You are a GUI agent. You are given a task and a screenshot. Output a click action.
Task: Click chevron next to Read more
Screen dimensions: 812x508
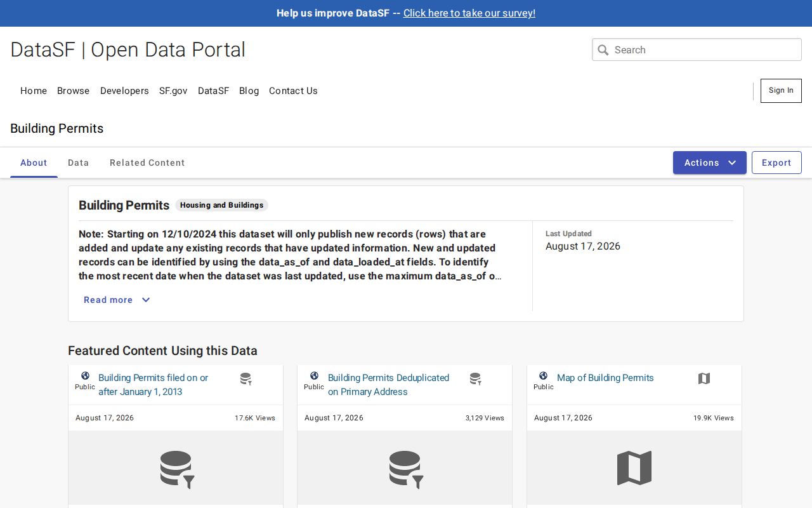pyautogui.click(x=146, y=300)
